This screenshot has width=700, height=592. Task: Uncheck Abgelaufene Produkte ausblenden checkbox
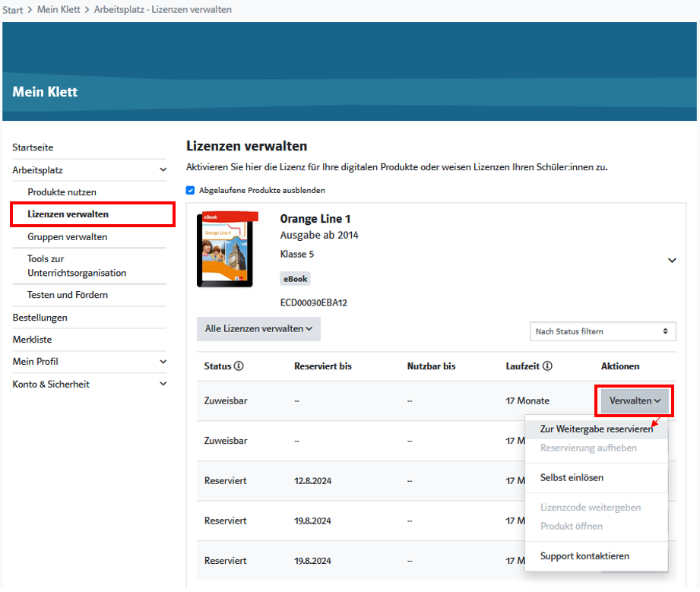190,190
